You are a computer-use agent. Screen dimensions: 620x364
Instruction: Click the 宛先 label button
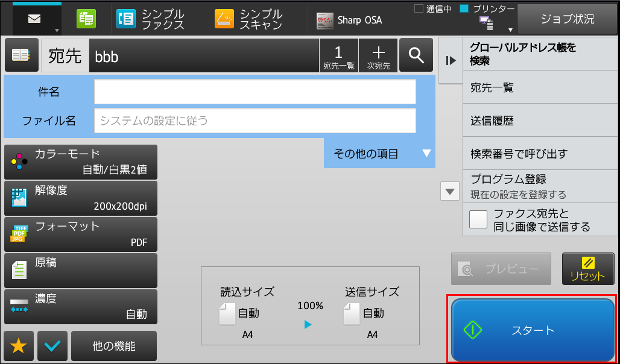coord(65,55)
